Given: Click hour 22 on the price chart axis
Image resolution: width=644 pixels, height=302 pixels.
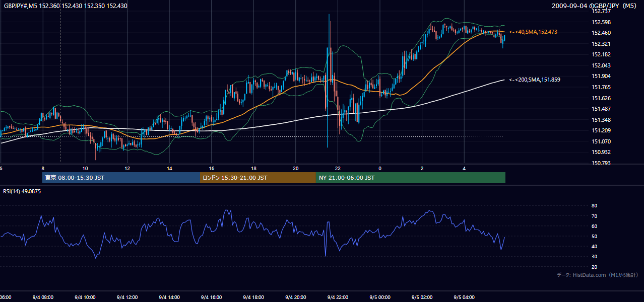Looking at the screenshot, I should click(338, 169).
